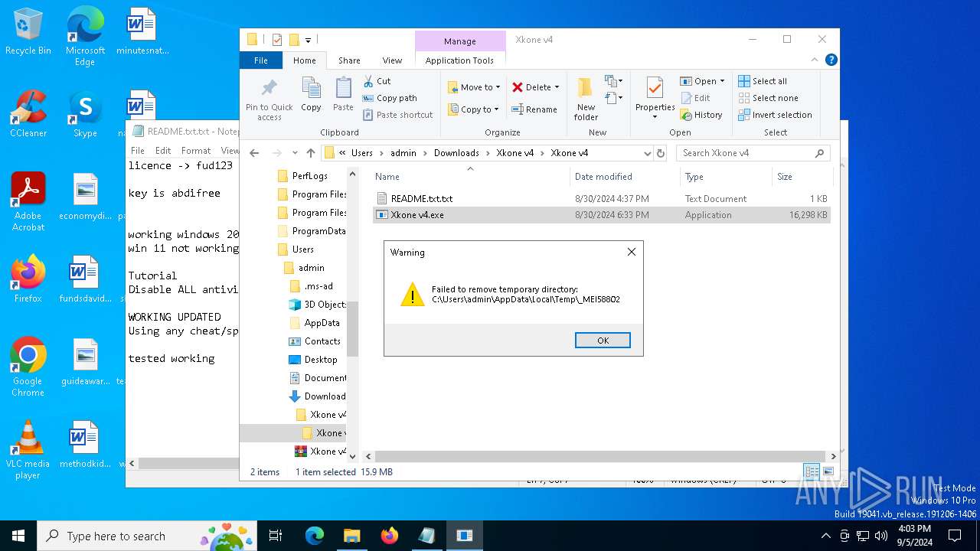Expand the Open dropdown in ribbon
980x551 pixels.
pyautogui.click(x=722, y=81)
